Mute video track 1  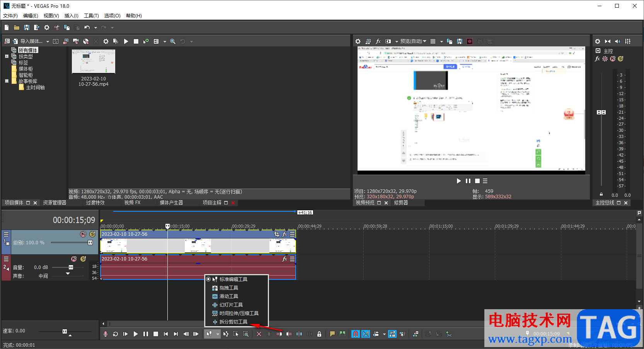click(x=83, y=234)
